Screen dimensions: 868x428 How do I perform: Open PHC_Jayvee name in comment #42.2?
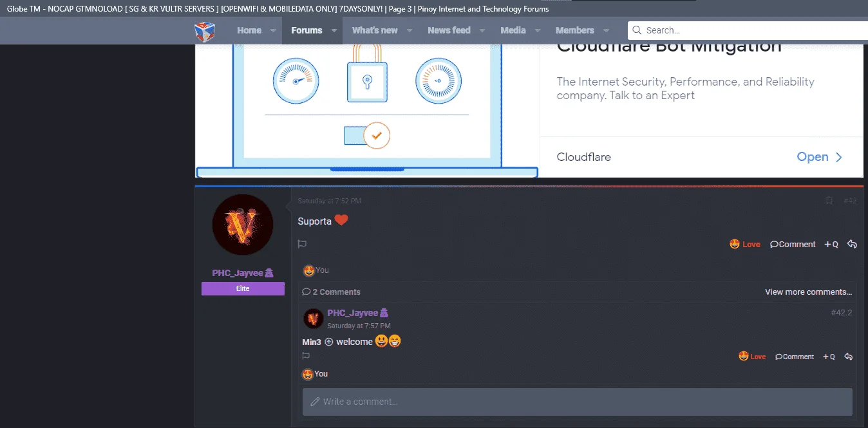click(x=357, y=313)
